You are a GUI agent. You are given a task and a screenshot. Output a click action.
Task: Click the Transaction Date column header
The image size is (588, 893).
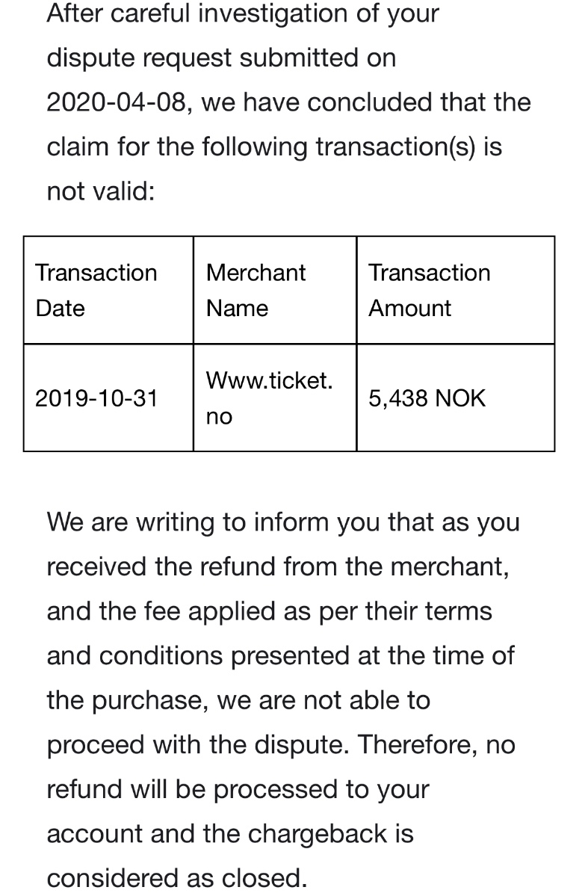(96, 291)
